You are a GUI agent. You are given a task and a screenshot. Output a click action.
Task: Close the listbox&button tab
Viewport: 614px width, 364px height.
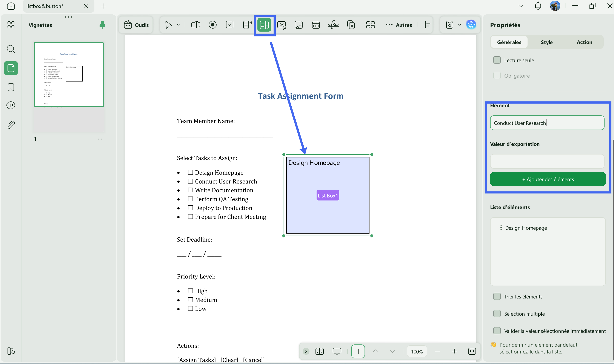click(x=86, y=6)
